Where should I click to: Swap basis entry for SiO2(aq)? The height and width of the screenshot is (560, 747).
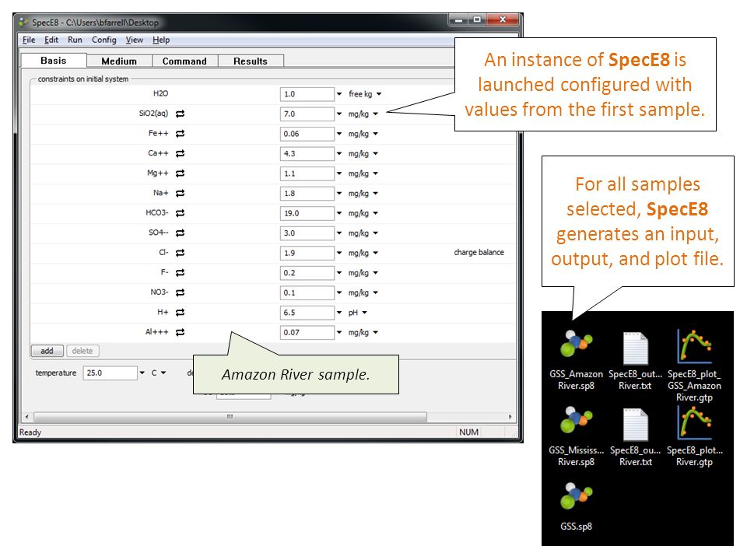pyautogui.click(x=180, y=114)
